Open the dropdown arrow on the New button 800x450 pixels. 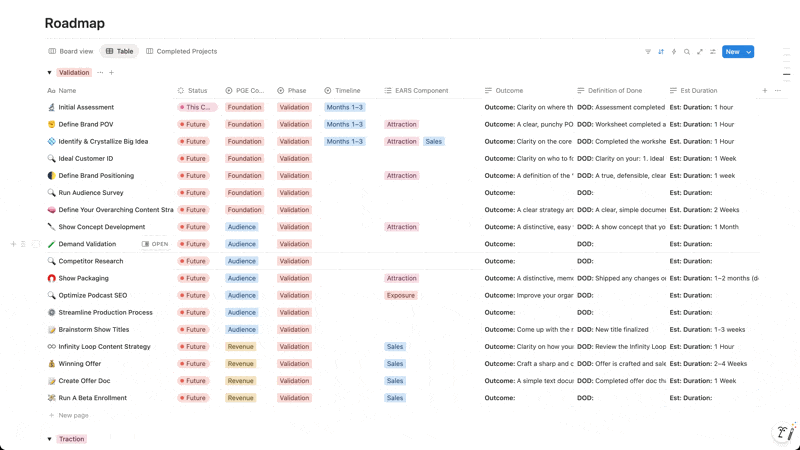[749, 52]
